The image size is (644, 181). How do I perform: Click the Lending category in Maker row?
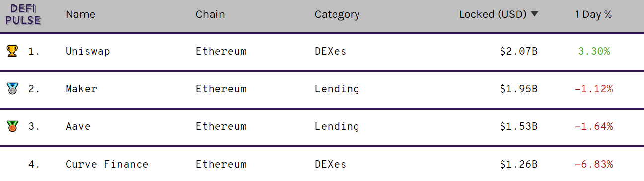coord(337,89)
